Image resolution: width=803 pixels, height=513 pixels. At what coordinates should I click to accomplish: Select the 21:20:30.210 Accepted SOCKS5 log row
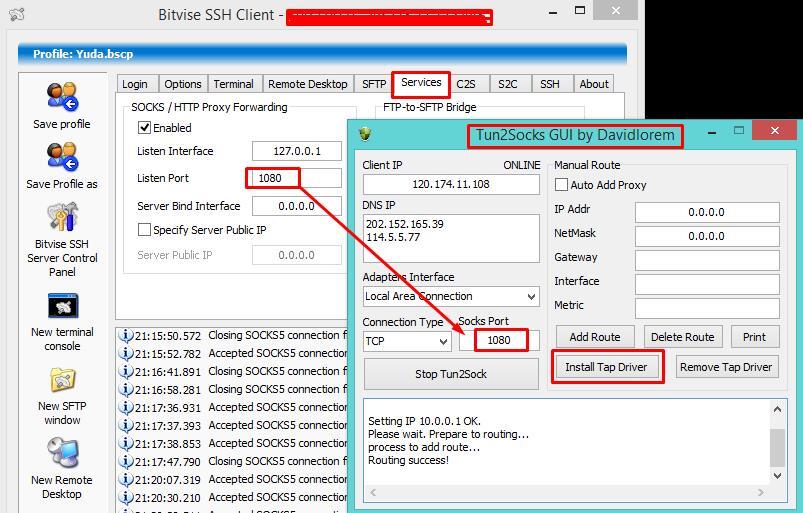tap(233, 498)
